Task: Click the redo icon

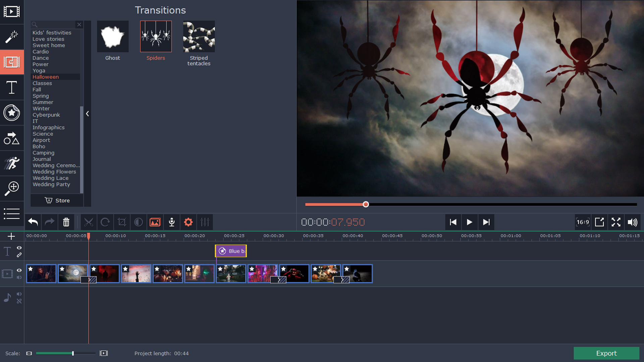Action: coord(50,222)
